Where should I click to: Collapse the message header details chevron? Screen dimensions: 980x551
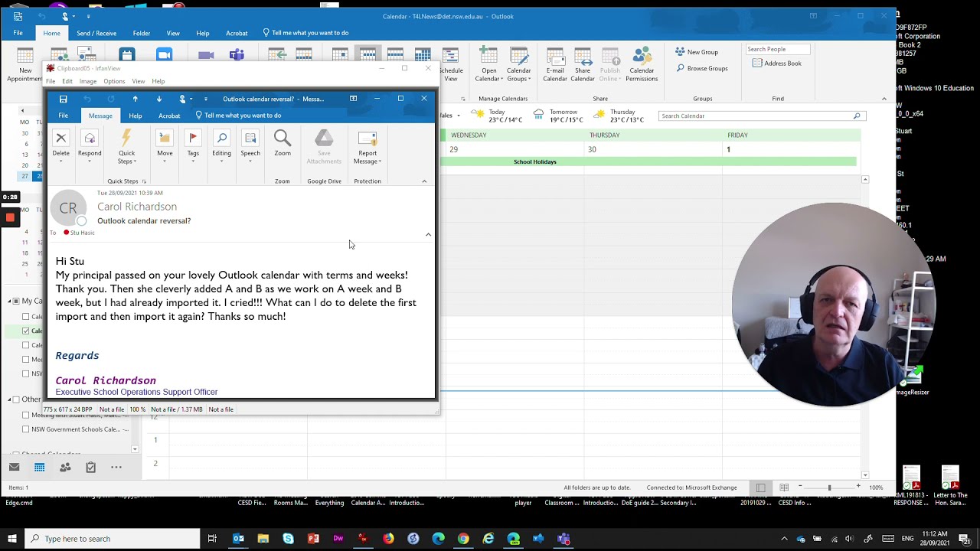click(x=428, y=235)
